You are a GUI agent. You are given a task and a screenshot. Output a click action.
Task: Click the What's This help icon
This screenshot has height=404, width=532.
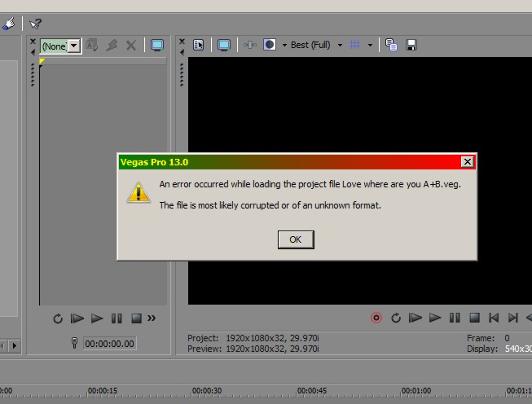pyautogui.click(x=35, y=24)
